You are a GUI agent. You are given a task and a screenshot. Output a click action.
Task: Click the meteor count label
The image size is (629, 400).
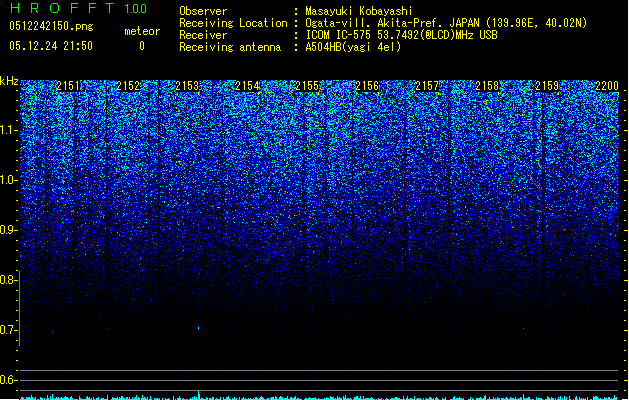click(142, 31)
